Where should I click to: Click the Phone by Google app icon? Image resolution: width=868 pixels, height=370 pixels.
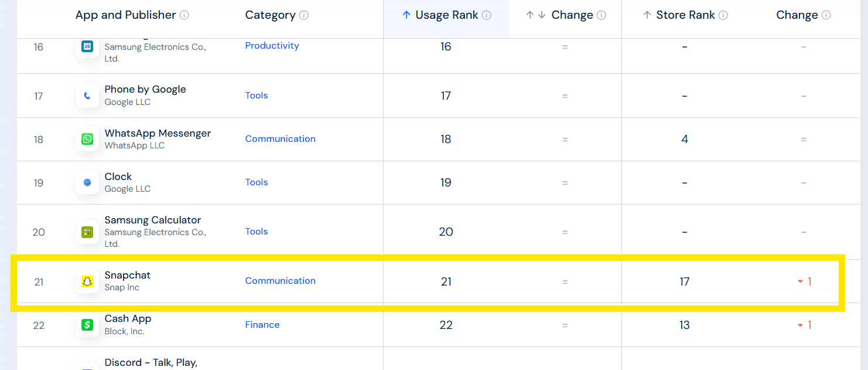coord(87,96)
